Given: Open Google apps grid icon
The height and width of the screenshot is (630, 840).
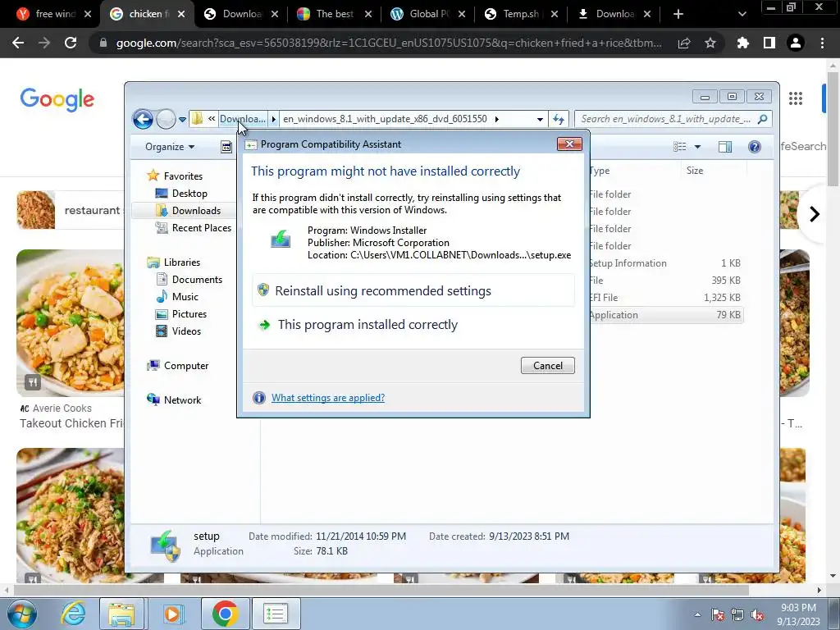Looking at the screenshot, I should 796,98.
